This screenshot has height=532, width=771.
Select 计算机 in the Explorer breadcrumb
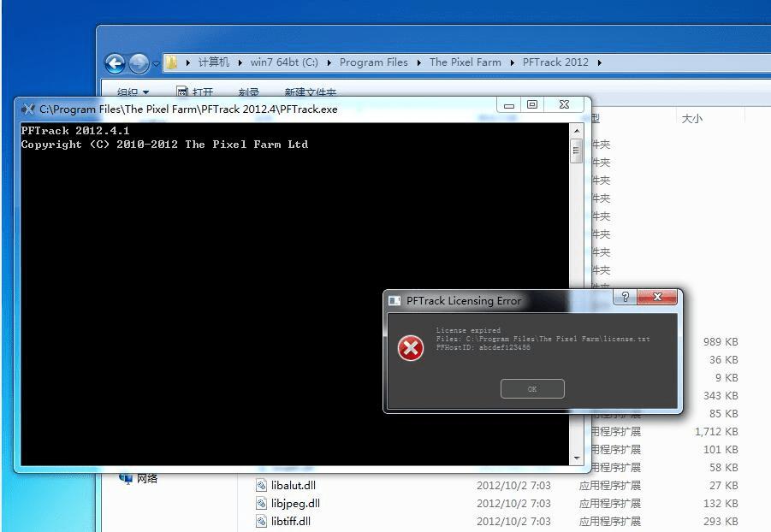[213, 62]
